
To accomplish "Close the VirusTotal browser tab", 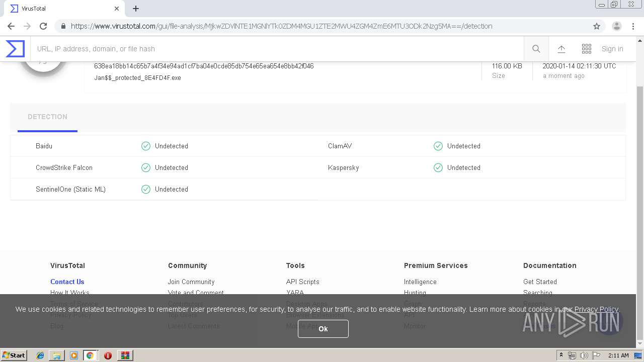I will (117, 9).
